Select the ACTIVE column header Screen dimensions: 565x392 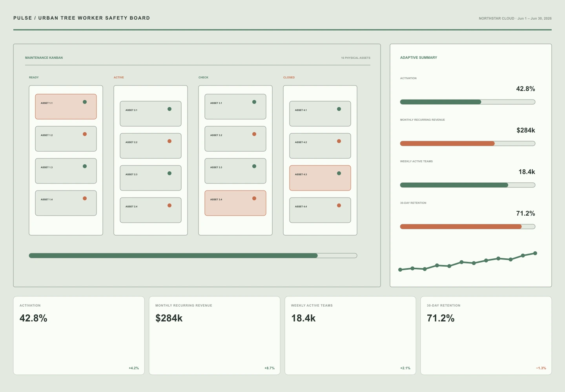coord(119,78)
